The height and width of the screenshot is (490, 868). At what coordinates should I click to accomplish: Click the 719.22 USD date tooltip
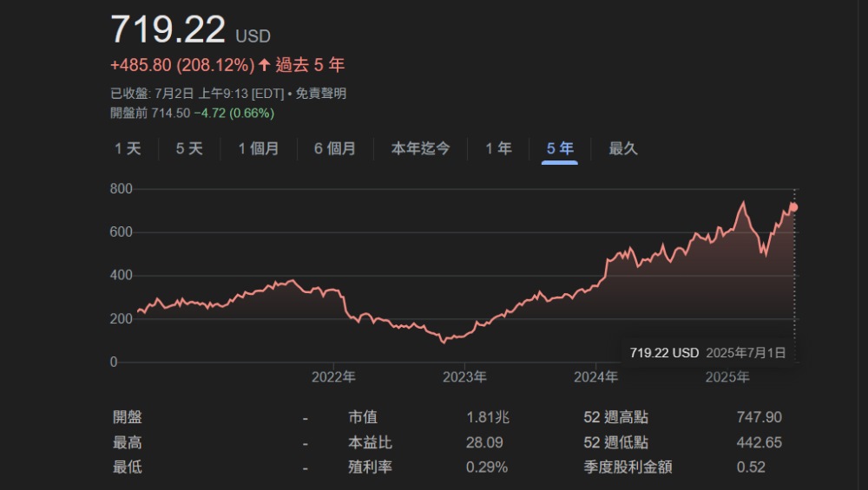(707, 353)
